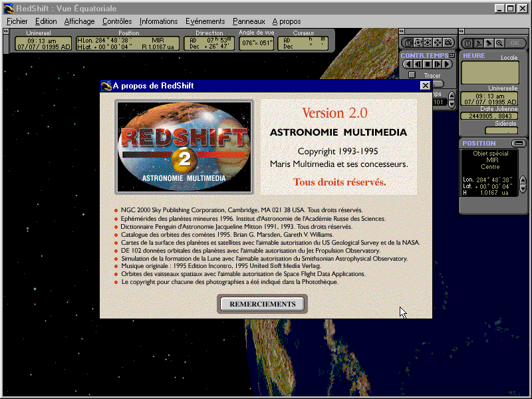Open the Contrôles menu
Screen dimensions: 532x399
(117, 21)
